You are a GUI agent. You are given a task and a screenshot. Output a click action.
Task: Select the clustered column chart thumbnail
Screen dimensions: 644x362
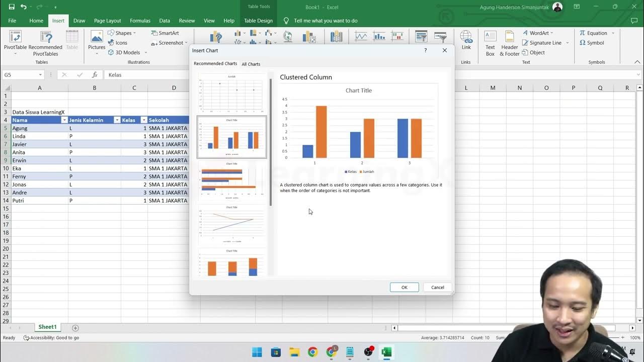[231, 137]
